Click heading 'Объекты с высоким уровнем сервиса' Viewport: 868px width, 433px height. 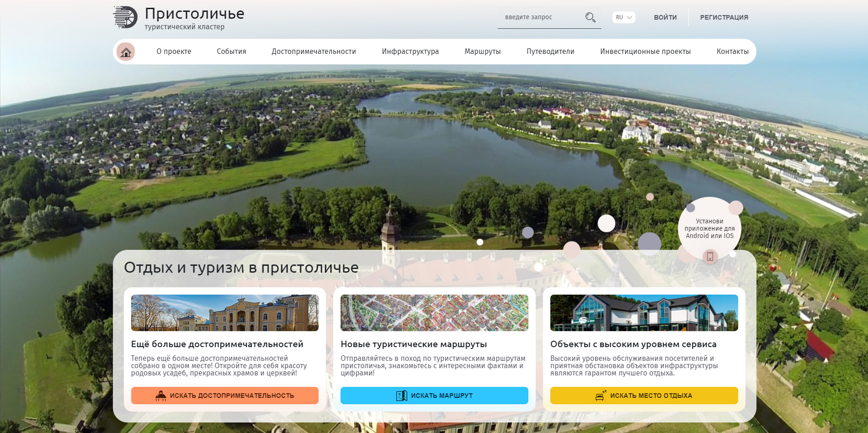point(634,344)
